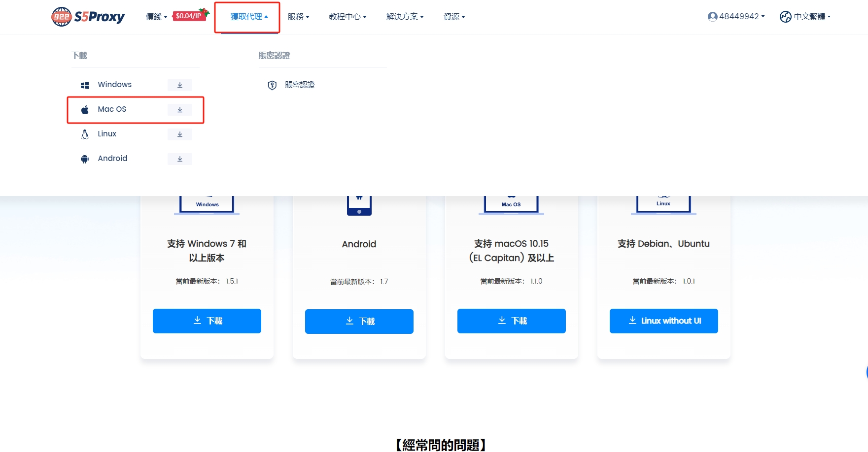The width and height of the screenshot is (868, 452).
Task: Select Windows in the download list
Action: click(x=114, y=85)
